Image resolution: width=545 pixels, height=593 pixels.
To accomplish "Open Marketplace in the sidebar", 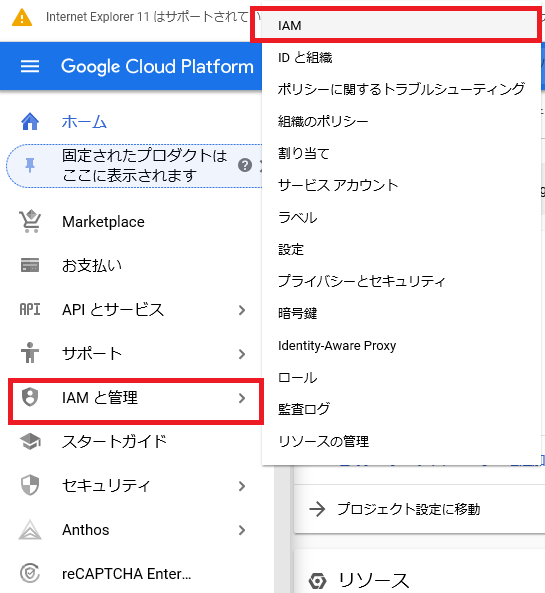I will pyautogui.click(x=103, y=222).
